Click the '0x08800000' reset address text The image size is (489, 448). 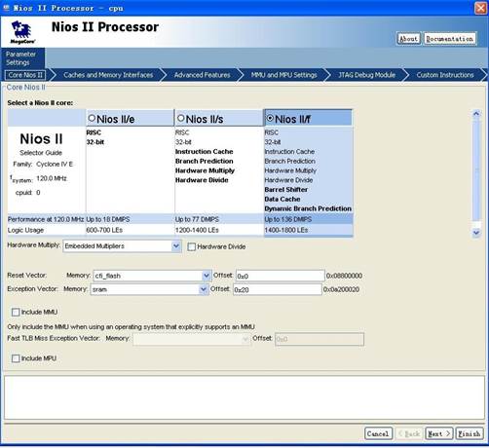pos(344,276)
